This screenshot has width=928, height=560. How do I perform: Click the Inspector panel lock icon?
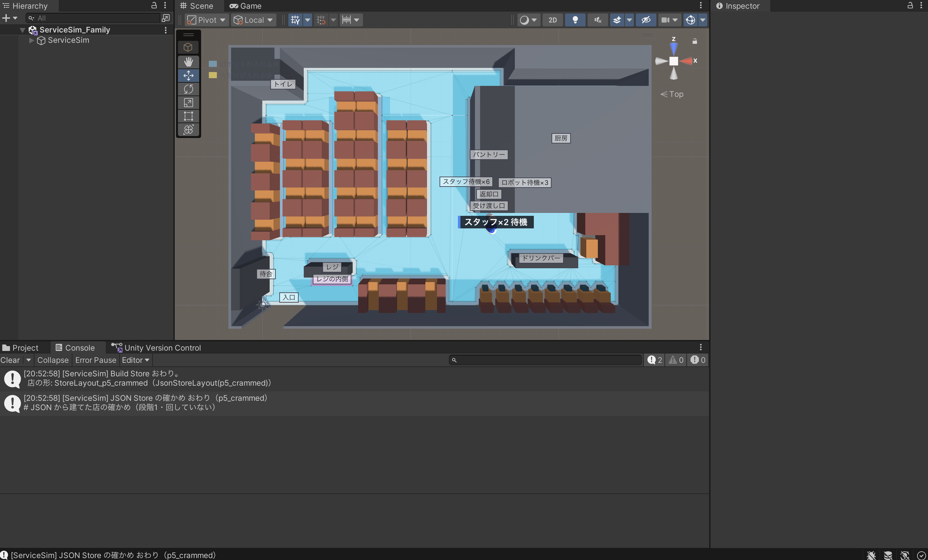coord(910,5)
